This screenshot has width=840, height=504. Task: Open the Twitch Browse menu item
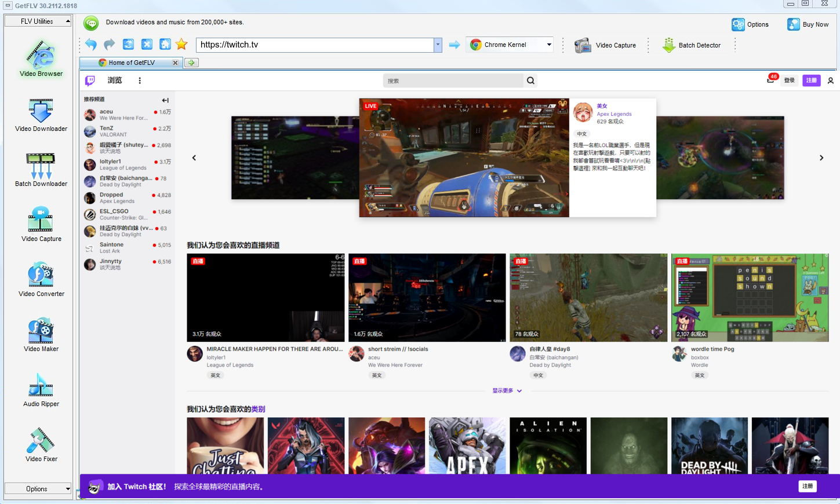coord(115,81)
